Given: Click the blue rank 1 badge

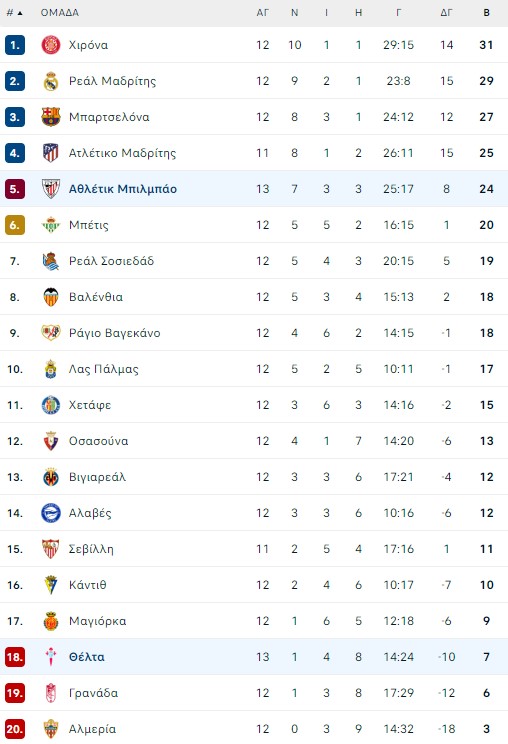Looking at the screenshot, I should pos(15,45).
